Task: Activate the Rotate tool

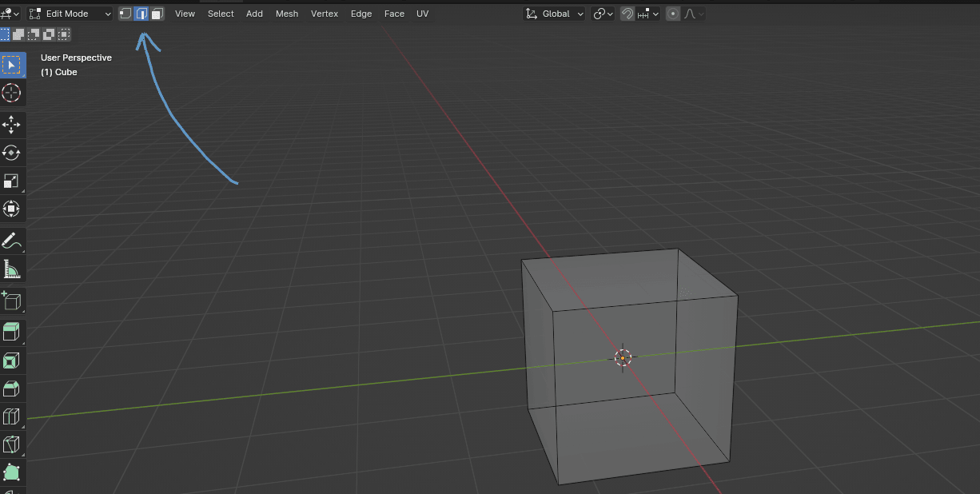Action: tap(12, 153)
